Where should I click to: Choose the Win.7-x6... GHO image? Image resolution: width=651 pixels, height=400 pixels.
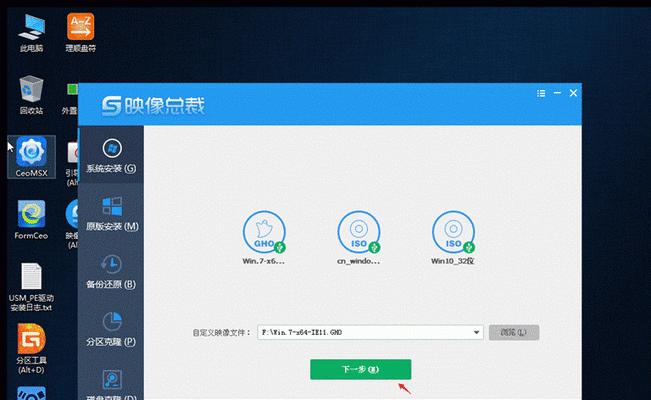264,238
